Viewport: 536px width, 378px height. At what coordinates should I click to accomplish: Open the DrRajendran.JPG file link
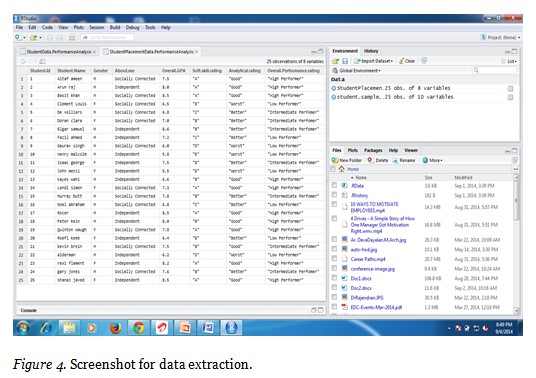(x=367, y=298)
